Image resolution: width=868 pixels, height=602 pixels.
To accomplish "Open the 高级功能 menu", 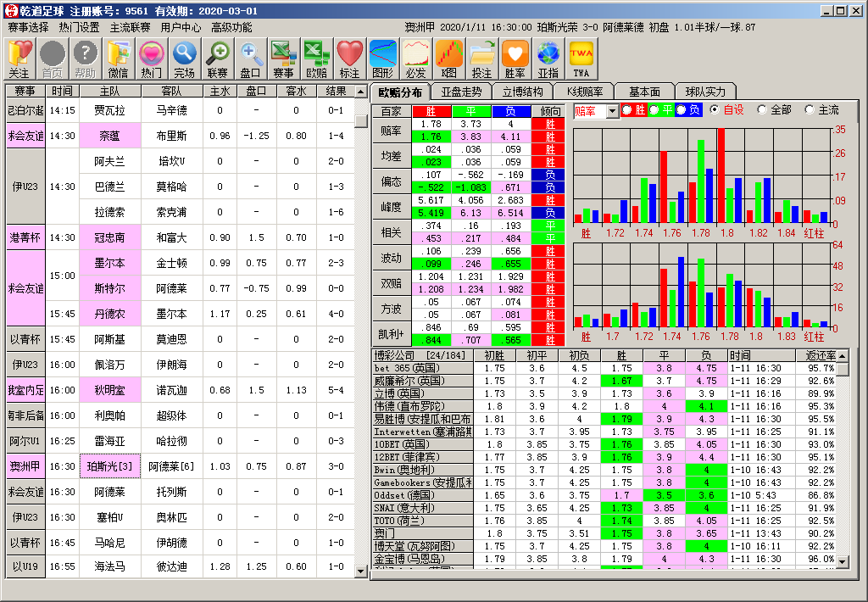I will point(231,27).
